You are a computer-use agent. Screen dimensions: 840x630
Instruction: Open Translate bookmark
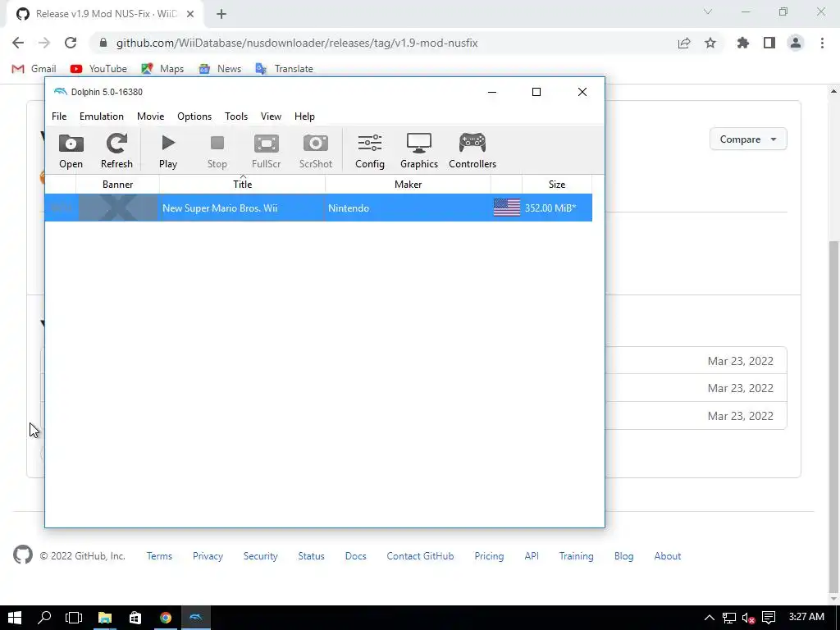tap(284, 69)
